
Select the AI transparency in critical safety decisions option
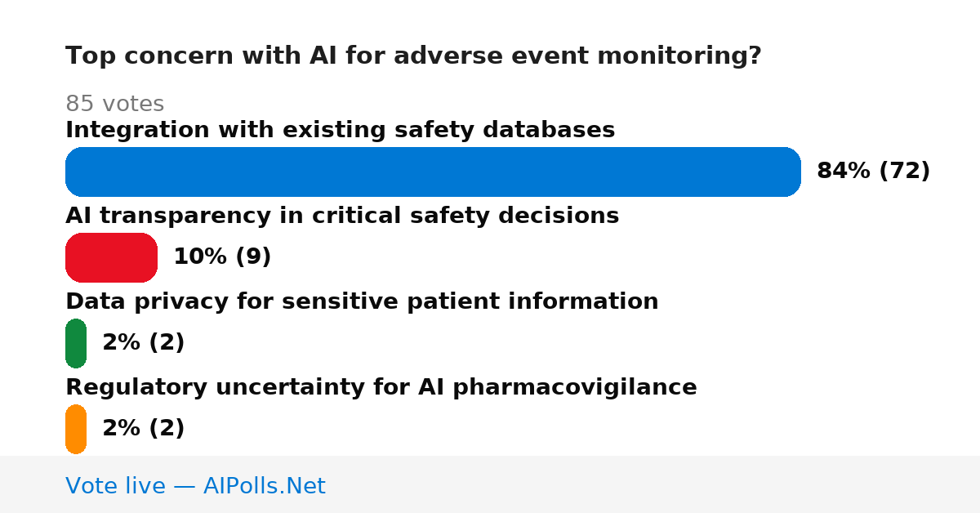[342, 216]
